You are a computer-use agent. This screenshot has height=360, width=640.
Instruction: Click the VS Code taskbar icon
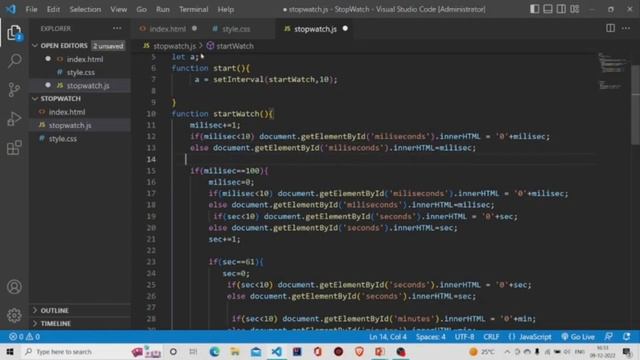[x=276, y=351]
